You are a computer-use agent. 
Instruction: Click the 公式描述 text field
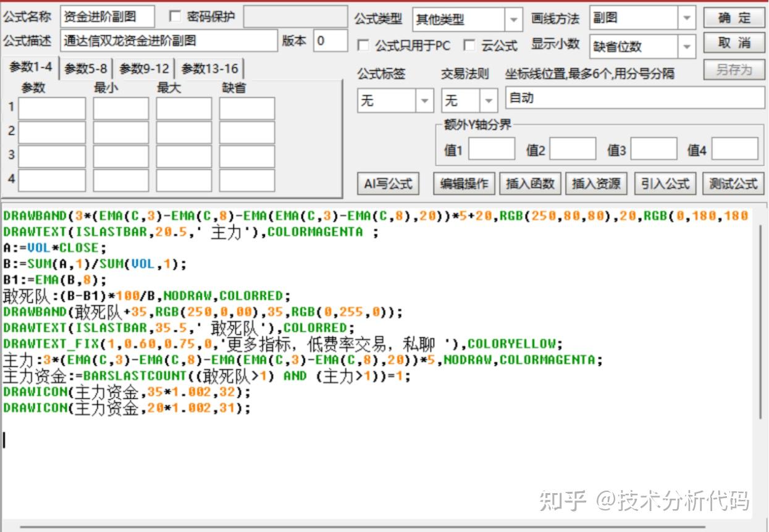169,41
